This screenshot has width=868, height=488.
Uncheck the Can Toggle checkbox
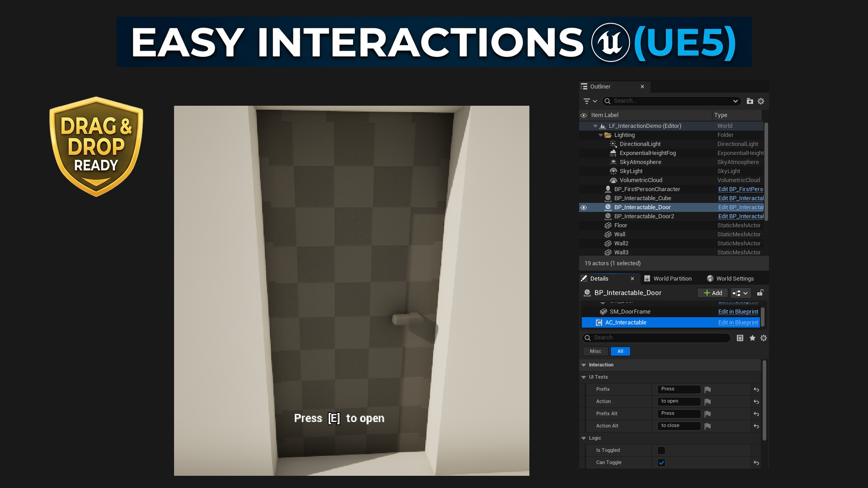pos(661,463)
